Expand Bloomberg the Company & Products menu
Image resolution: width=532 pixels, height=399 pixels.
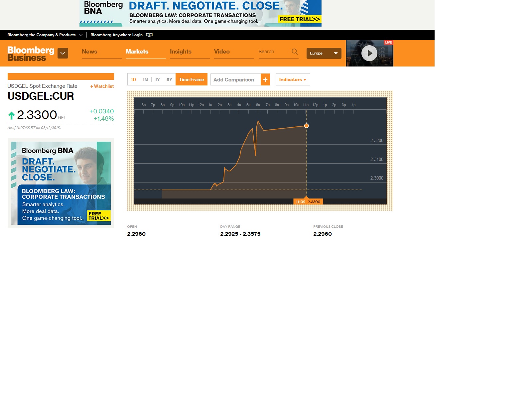point(45,35)
